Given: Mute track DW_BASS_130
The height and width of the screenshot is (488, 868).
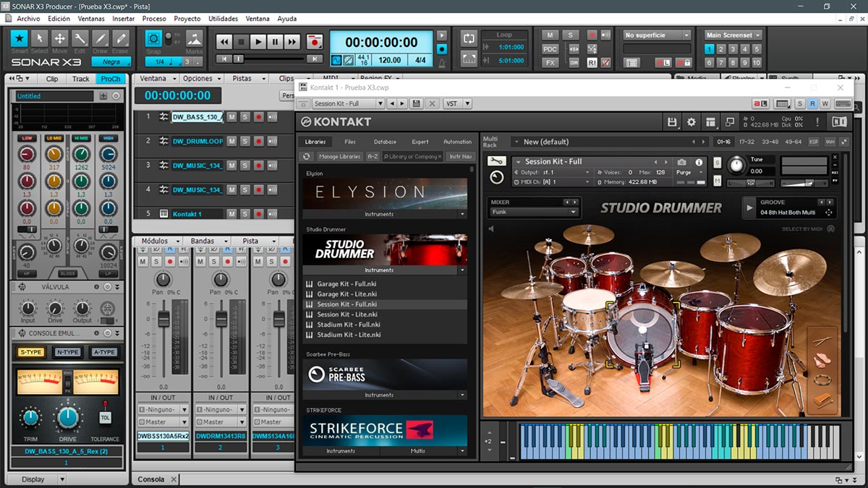Looking at the screenshot, I should tap(231, 116).
